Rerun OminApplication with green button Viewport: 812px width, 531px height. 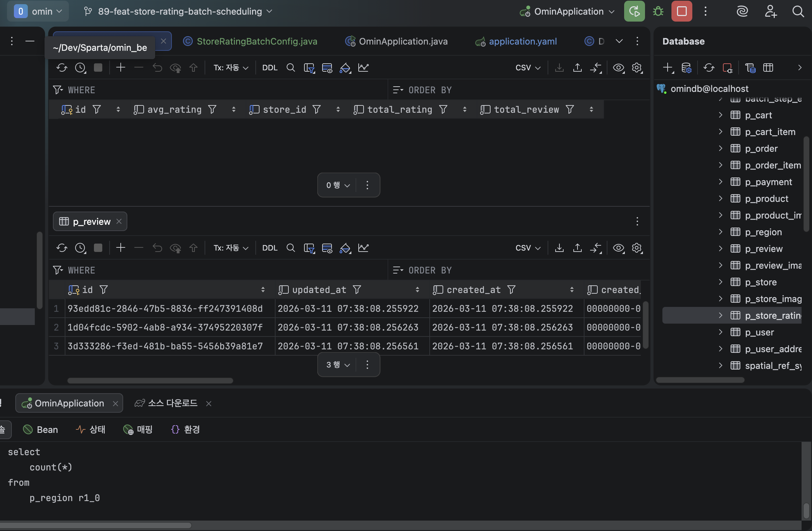[x=634, y=11]
